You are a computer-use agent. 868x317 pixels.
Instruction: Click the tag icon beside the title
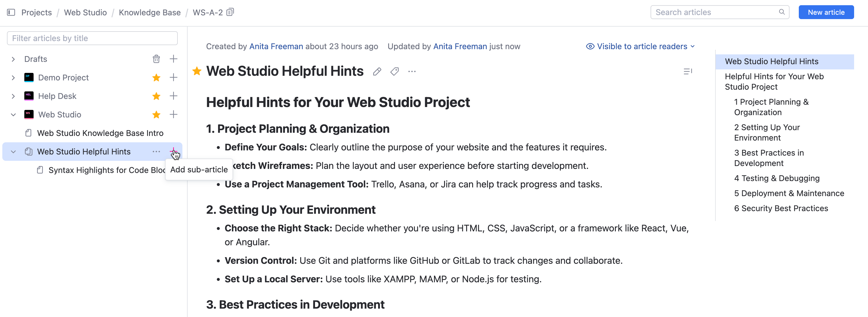(395, 71)
